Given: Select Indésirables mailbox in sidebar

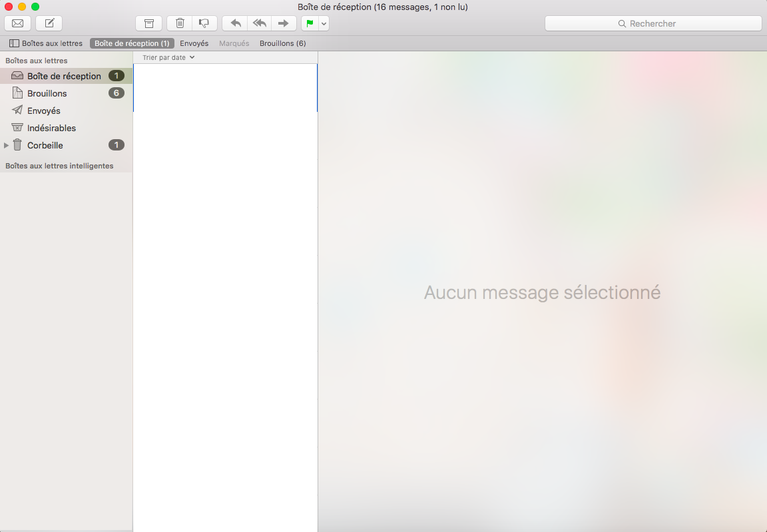Looking at the screenshot, I should [51, 128].
